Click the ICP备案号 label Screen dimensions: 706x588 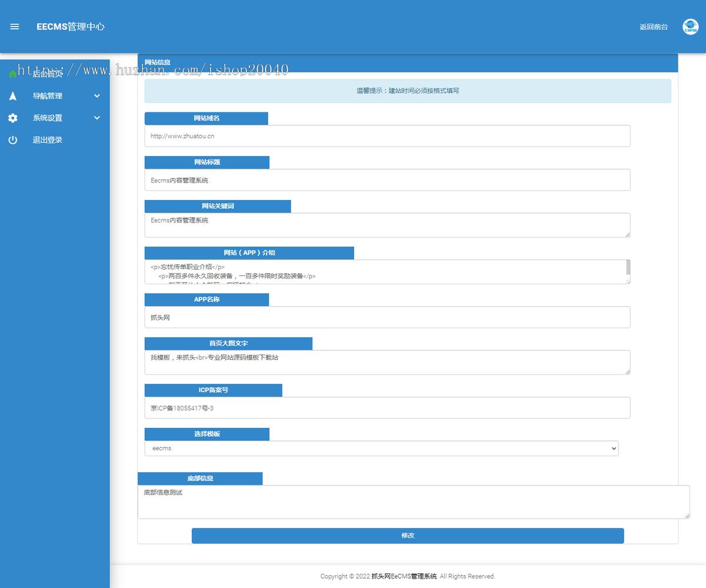pyautogui.click(x=213, y=390)
